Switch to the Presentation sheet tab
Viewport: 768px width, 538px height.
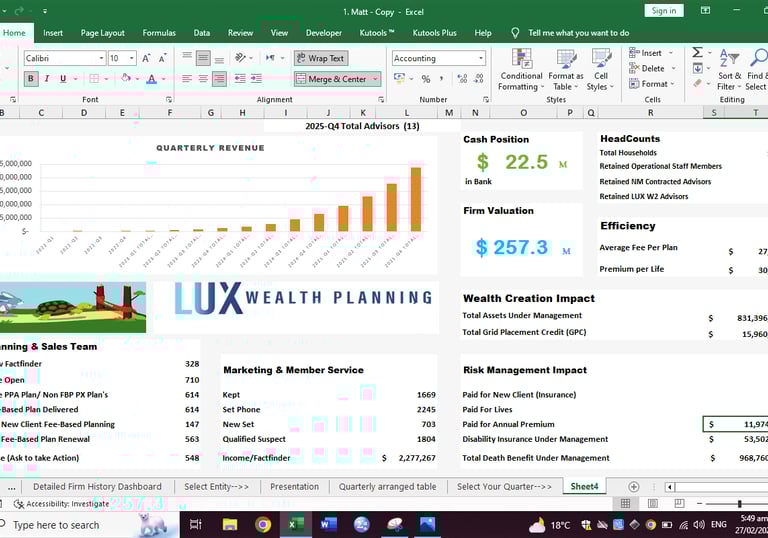(x=294, y=487)
